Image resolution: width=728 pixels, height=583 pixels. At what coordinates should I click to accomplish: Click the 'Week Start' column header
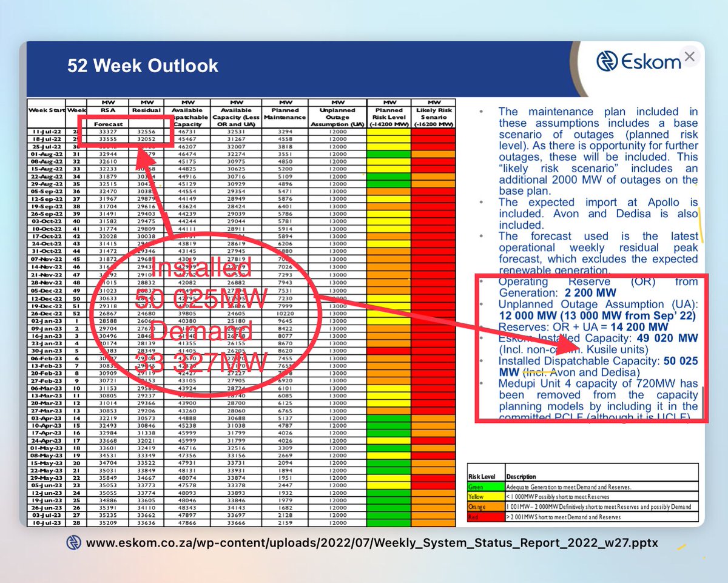coord(46,110)
